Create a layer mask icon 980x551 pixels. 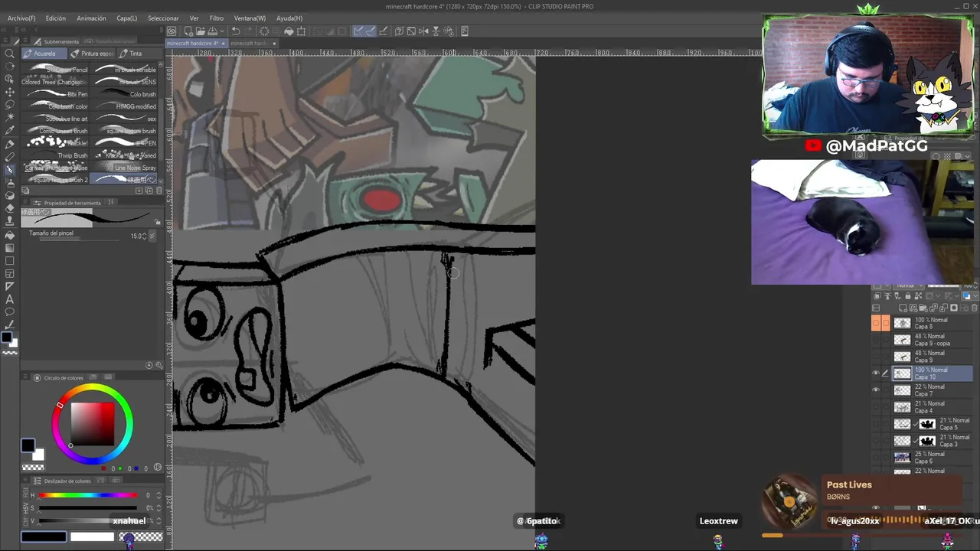point(954,308)
